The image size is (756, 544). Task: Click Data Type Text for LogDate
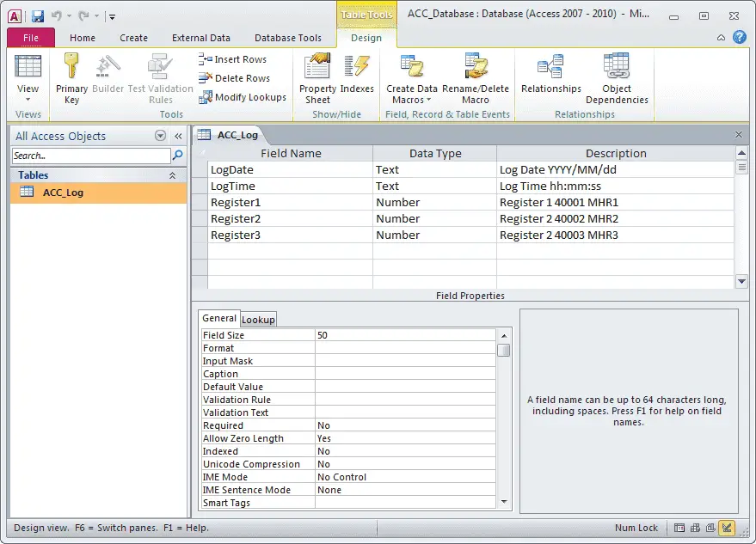pyautogui.click(x=435, y=169)
